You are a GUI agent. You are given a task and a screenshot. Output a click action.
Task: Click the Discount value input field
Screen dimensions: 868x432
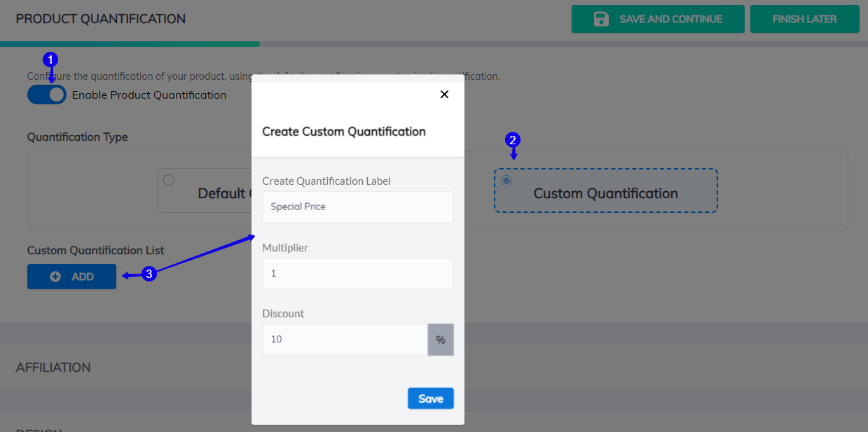coord(343,339)
